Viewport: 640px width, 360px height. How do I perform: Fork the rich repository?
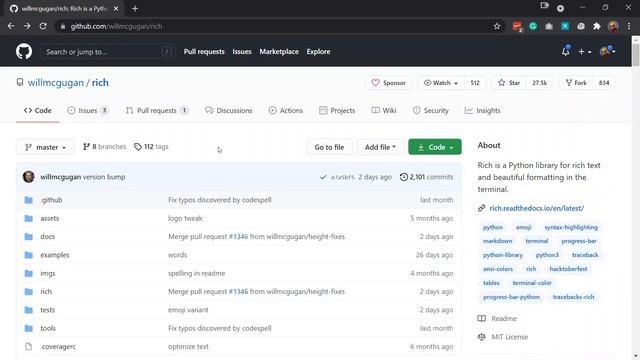point(576,83)
